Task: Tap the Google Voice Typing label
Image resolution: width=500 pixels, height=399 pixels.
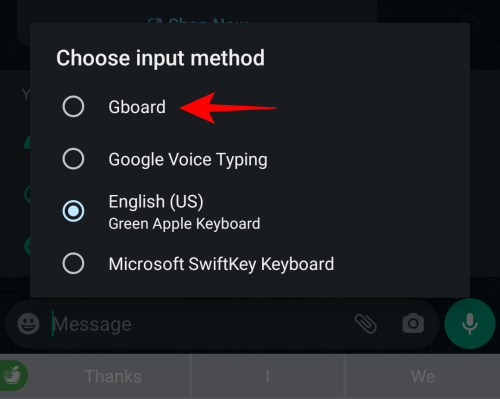Action: [188, 160]
